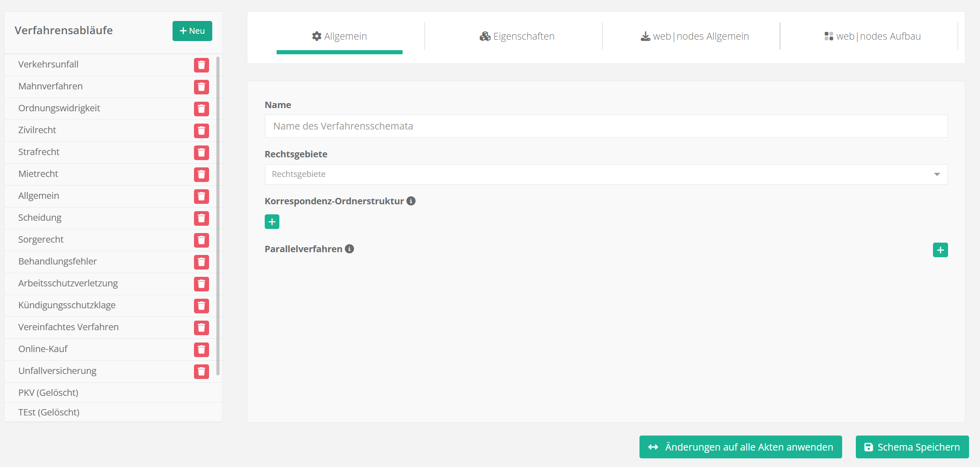This screenshot has height=467, width=980.
Task: Switch to the Eigenschaften tab
Action: [517, 36]
